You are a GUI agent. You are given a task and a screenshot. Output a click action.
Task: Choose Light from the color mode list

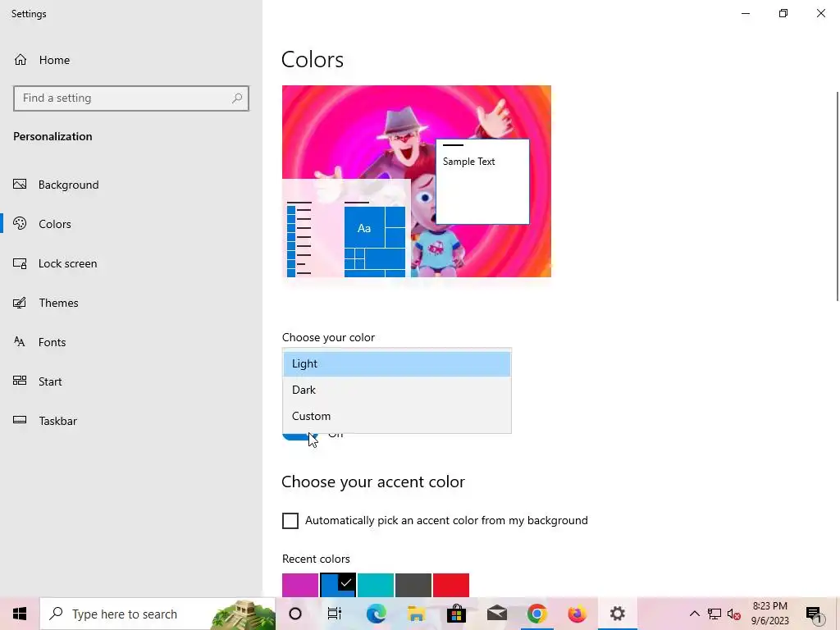click(x=397, y=363)
